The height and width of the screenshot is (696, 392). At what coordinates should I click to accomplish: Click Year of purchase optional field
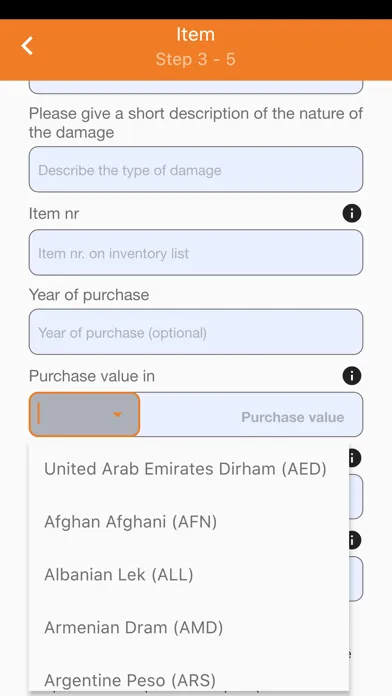pos(196,332)
